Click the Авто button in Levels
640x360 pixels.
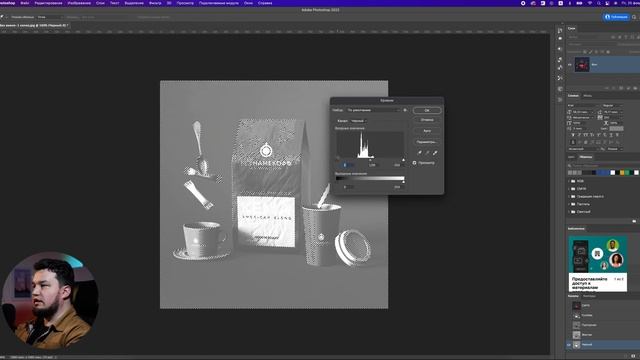427,131
